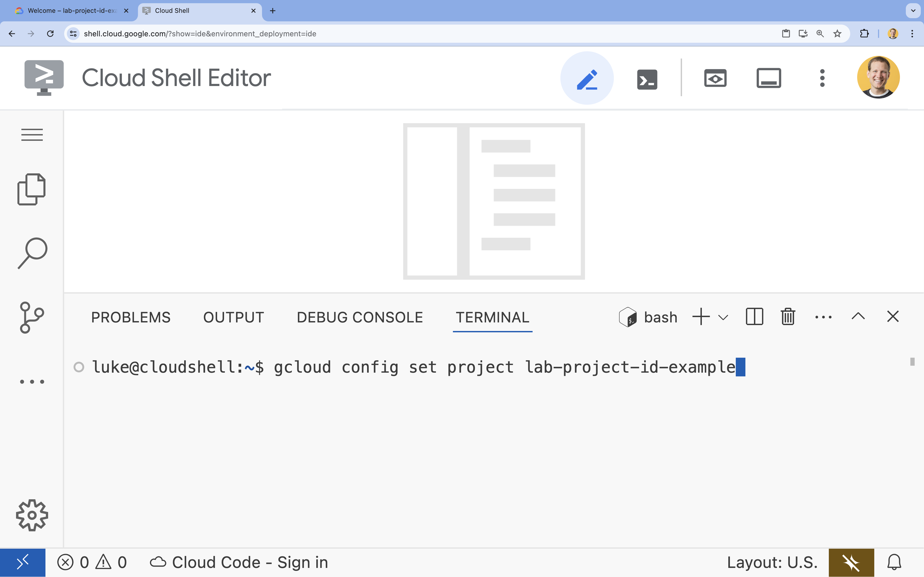Click the terminal open button
The image size is (924, 577).
(x=646, y=78)
